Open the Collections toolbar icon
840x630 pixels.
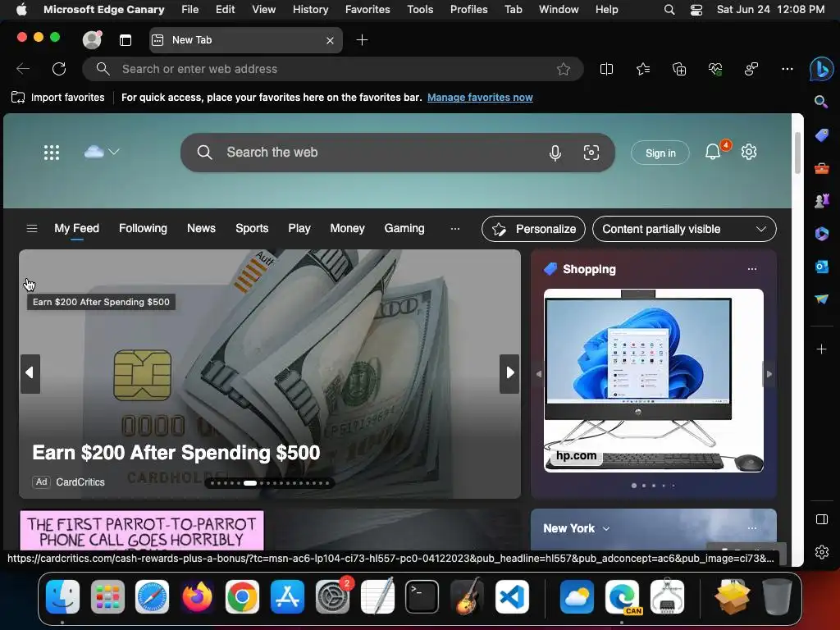[x=678, y=69]
